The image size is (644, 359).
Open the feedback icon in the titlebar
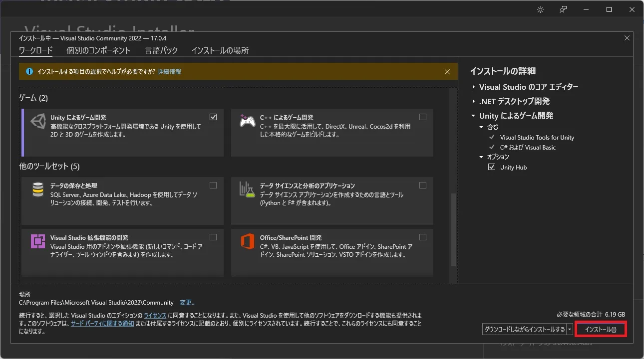(563, 9)
